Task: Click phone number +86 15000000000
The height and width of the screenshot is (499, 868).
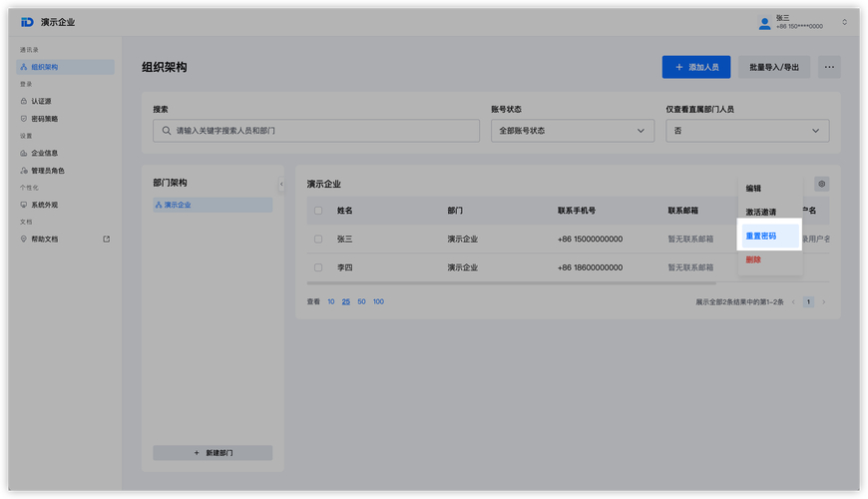Action: 590,240
